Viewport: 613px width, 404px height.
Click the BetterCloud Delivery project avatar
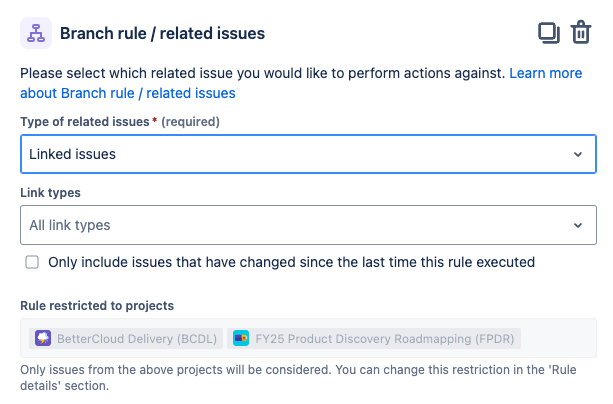[x=43, y=338]
